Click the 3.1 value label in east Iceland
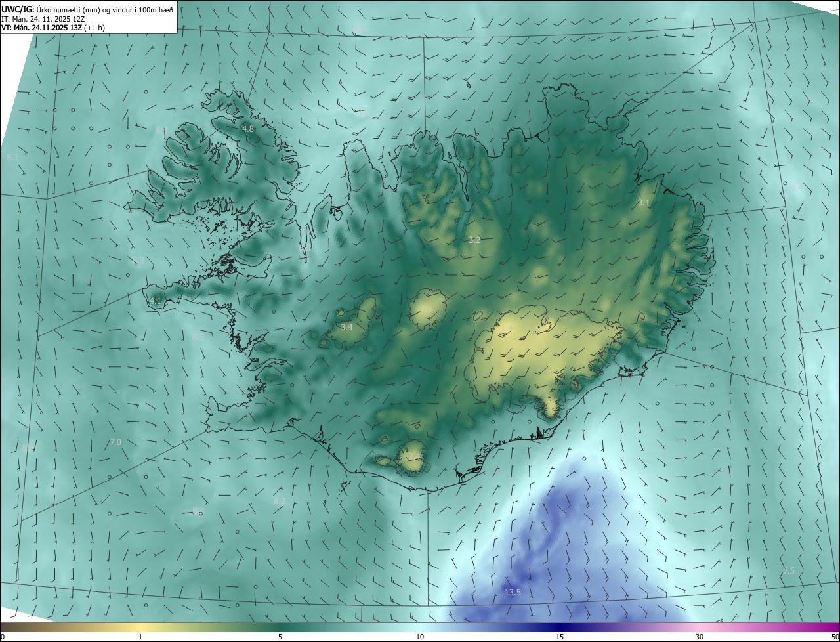This screenshot has height=642, width=840. pyautogui.click(x=644, y=203)
